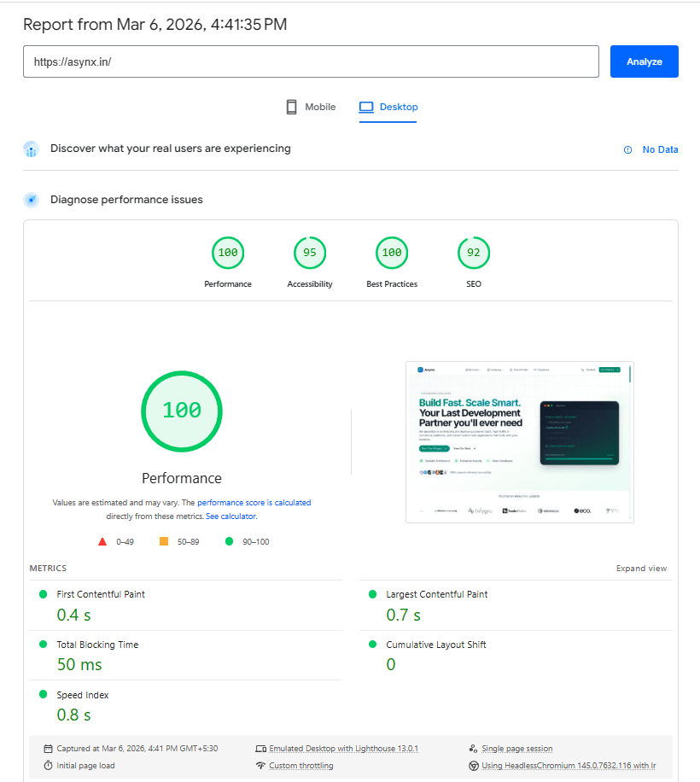Open the 'performance score is calculated' link
This screenshot has width=700, height=782.
254,502
